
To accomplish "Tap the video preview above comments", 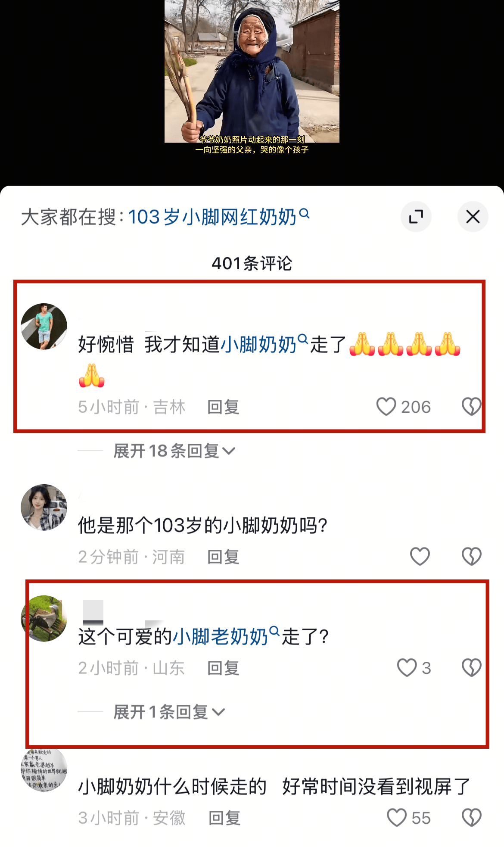I will point(252,72).
